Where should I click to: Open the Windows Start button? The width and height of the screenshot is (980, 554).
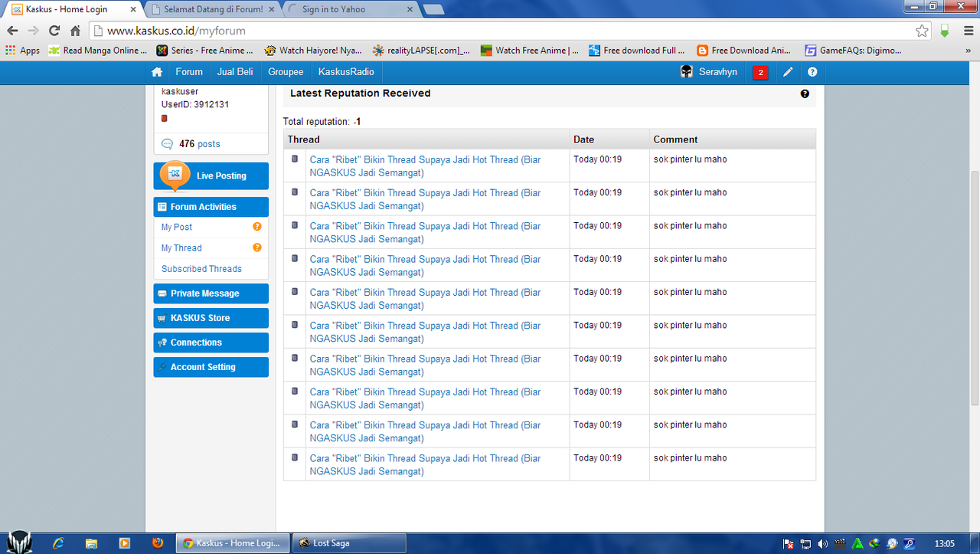point(18,543)
